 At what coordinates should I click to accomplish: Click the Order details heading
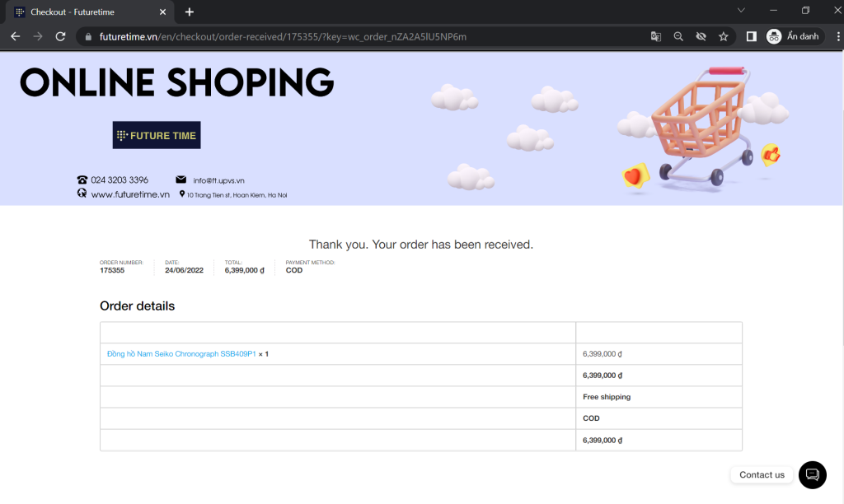(x=138, y=306)
